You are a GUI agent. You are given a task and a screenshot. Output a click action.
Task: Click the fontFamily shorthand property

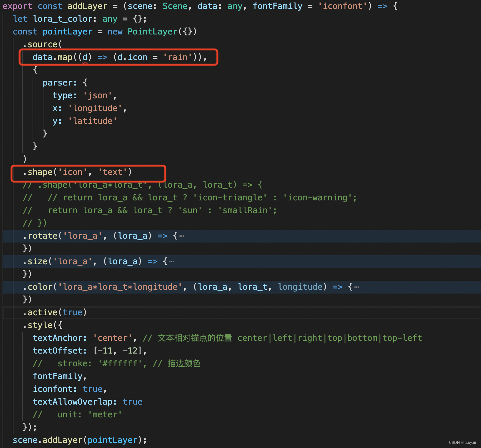[57, 377]
